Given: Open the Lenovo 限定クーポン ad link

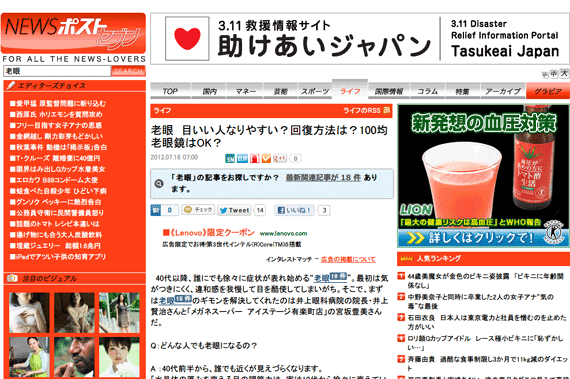Looking at the screenshot, I should click(209, 233).
